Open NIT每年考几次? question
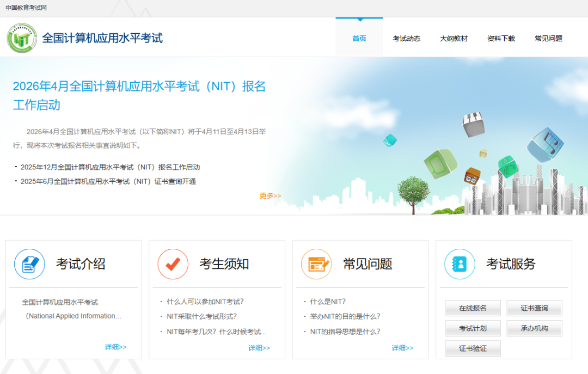Viewport: 588px width, 374px height. point(216,332)
